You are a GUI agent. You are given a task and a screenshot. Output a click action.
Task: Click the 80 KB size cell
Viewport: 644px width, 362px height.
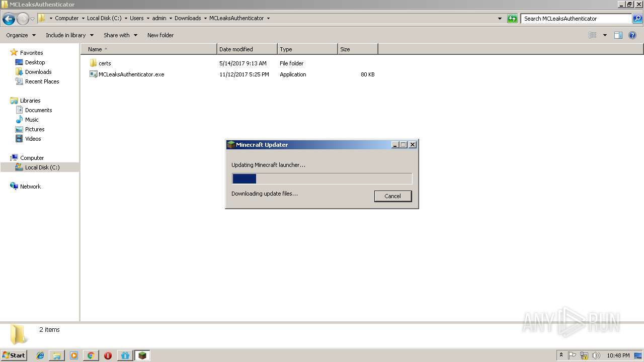pos(367,74)
